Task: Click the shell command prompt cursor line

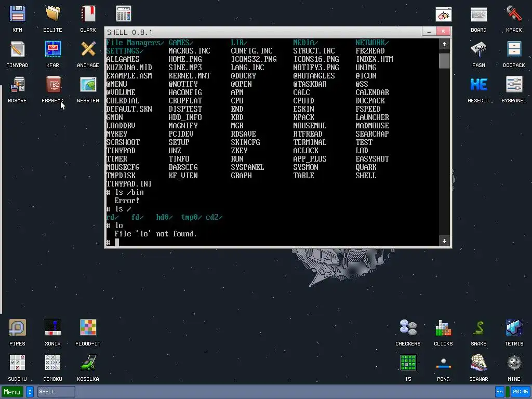Action: click(272, 242)
